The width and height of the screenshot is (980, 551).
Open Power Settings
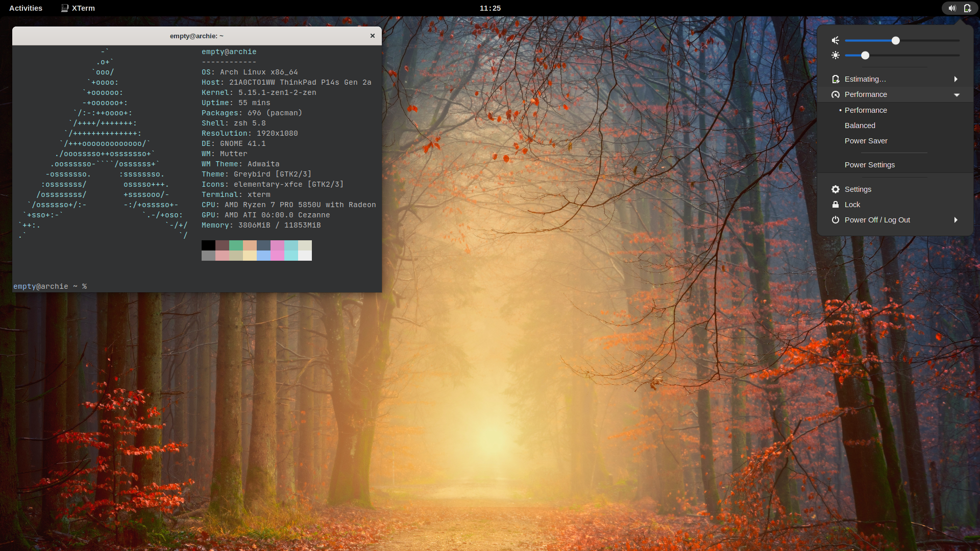point(895,165)
